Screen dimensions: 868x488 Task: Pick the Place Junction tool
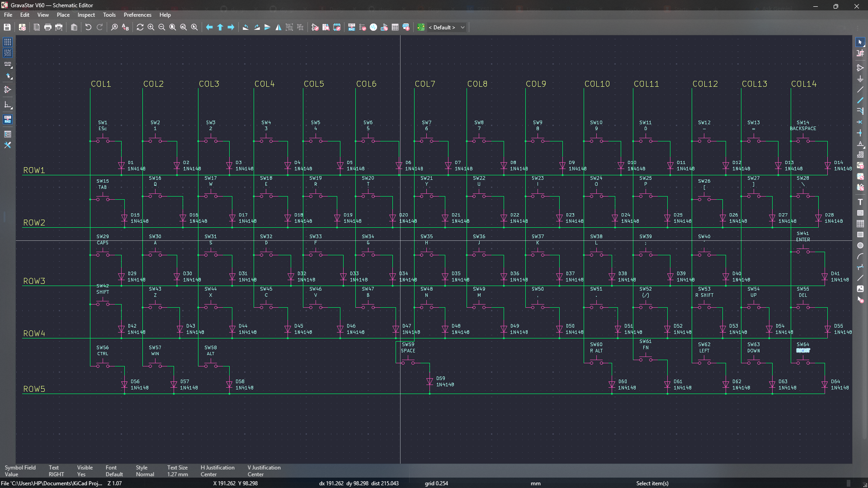tap(860, 133)
